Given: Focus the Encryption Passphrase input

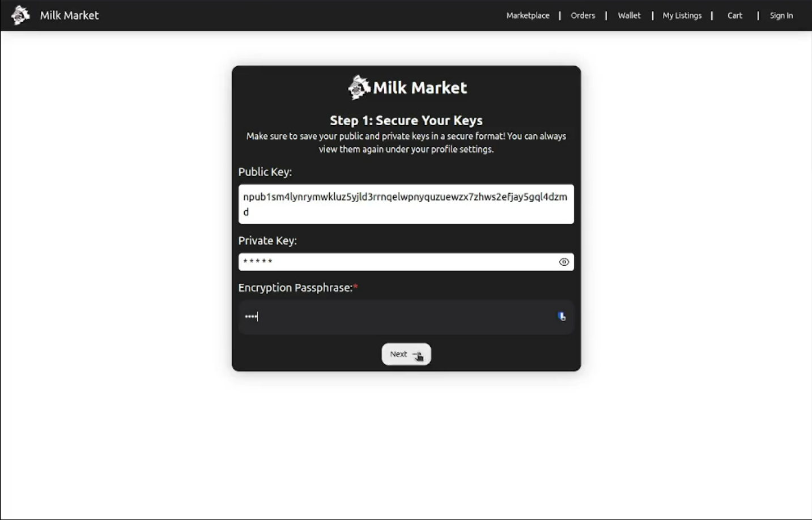Looking at the screenshot, I should pyautogui.click(x=397, y=317).
